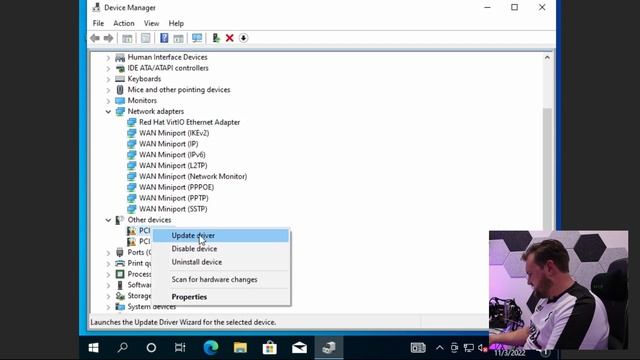
Task: Select WAN Miniport (IPv6)
Action: pyautogui.click(x=172, y=155)
